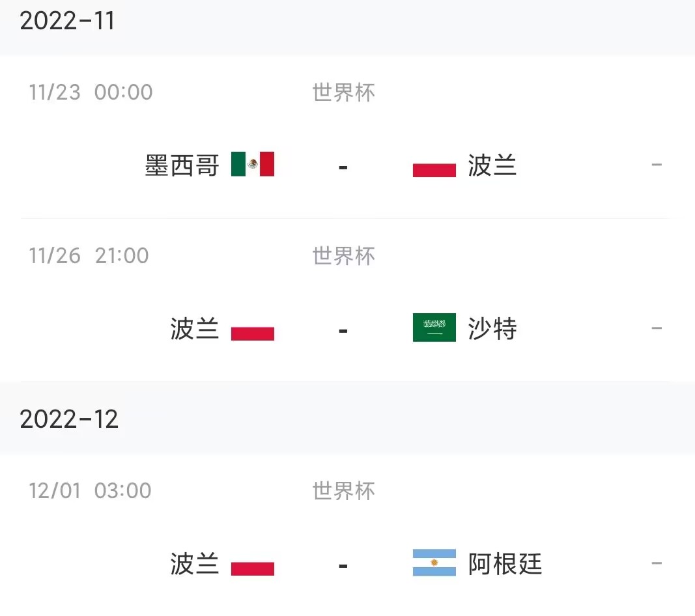Open 沙特 team name
Screen dimensions: 695x616
(492, 329)
